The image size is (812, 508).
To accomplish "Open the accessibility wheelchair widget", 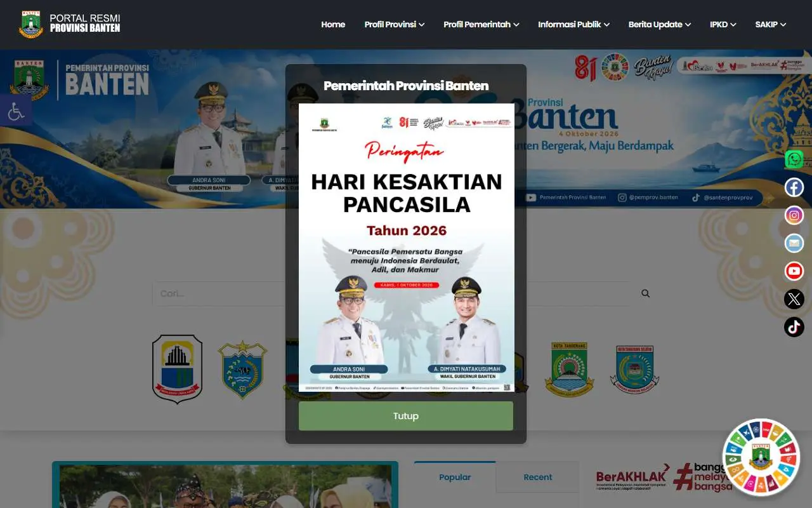I will pyautogui.click(x=15, y=110).
